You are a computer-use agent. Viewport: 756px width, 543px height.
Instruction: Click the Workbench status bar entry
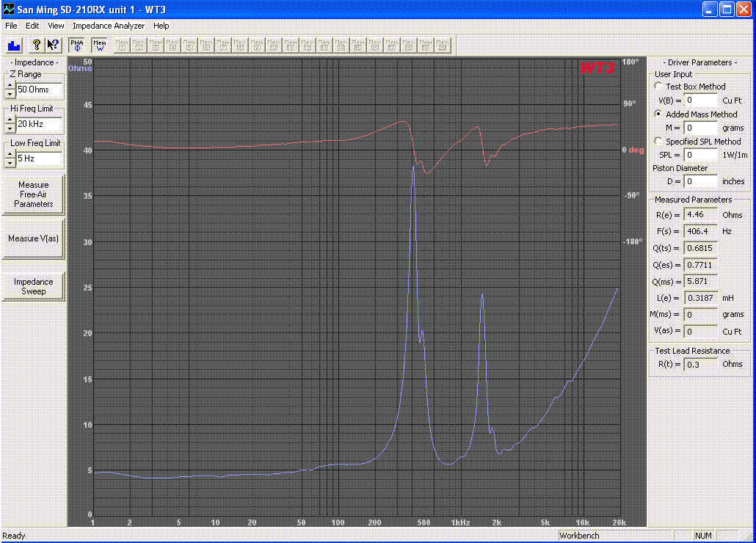tap(614, 535)
